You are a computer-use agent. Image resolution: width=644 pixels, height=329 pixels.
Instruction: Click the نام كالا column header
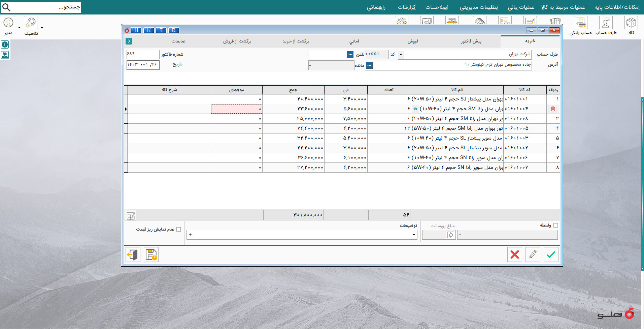tap(457, 90)
